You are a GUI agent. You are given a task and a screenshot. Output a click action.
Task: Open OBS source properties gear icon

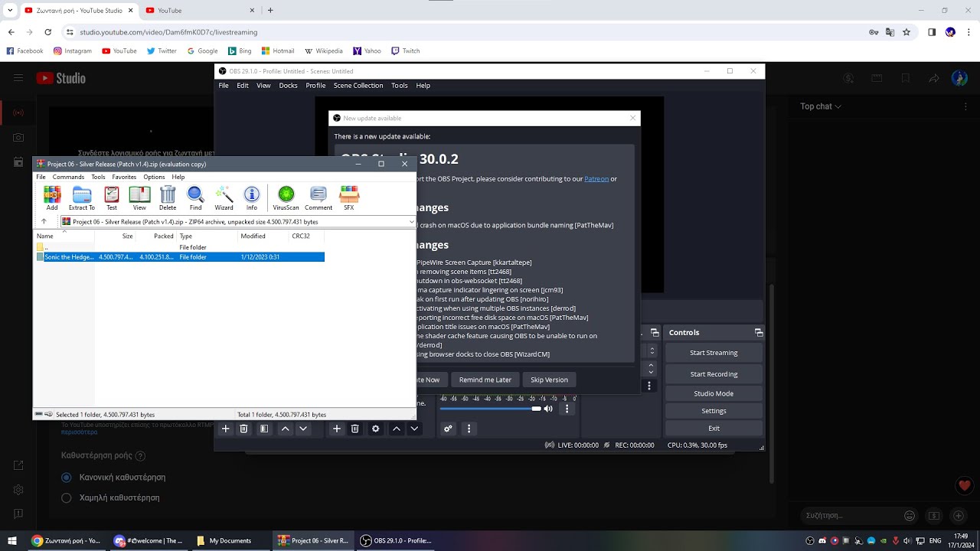[376, 429]
